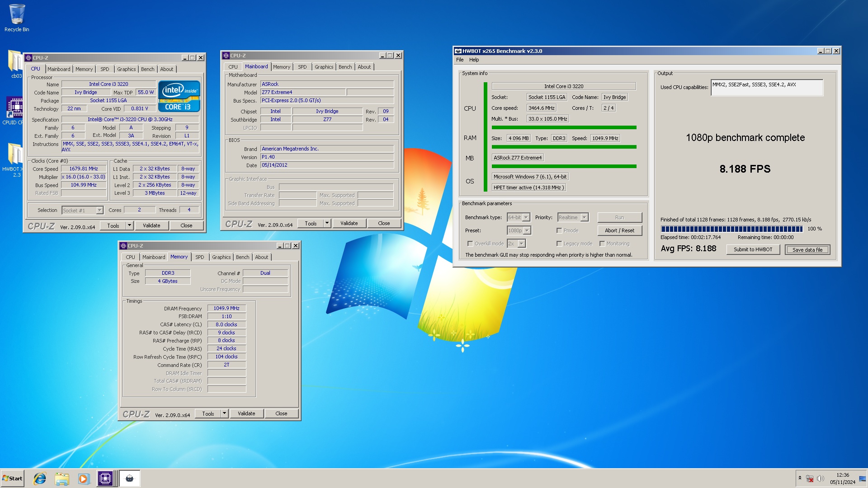Check the Monitoring checkbox
Viewport: 868px width, 488px height.
(602, 244)
